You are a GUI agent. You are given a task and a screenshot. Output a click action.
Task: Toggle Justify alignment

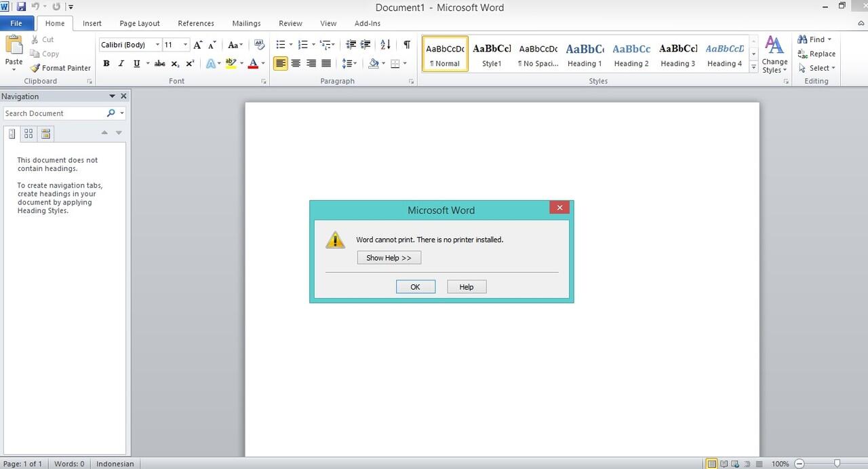(326, 63)
